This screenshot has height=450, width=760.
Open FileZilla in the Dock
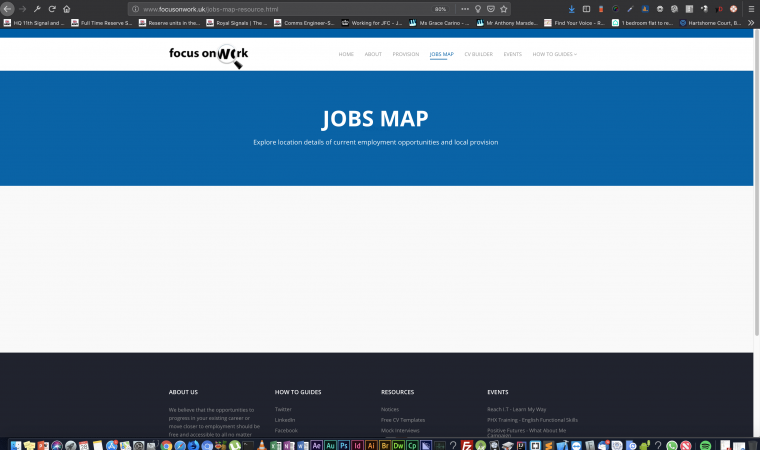tap(467, 445)
